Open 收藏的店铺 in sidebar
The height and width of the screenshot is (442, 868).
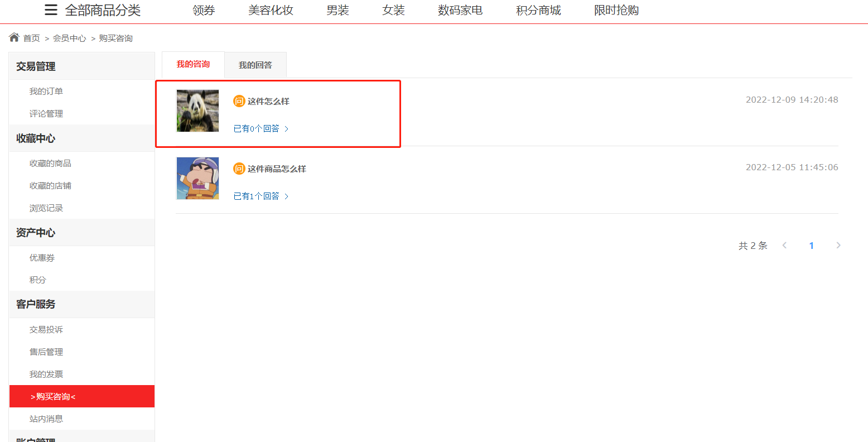50,185
